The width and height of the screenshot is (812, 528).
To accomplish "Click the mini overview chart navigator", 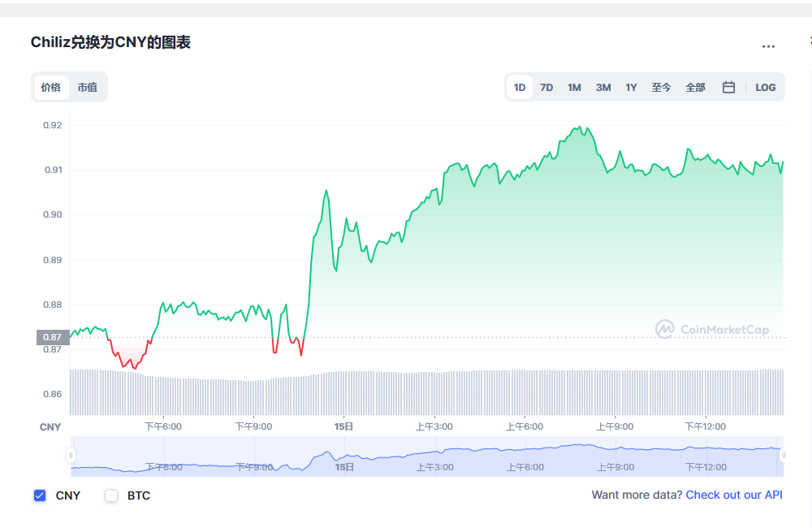I will [x=427, y=457].
